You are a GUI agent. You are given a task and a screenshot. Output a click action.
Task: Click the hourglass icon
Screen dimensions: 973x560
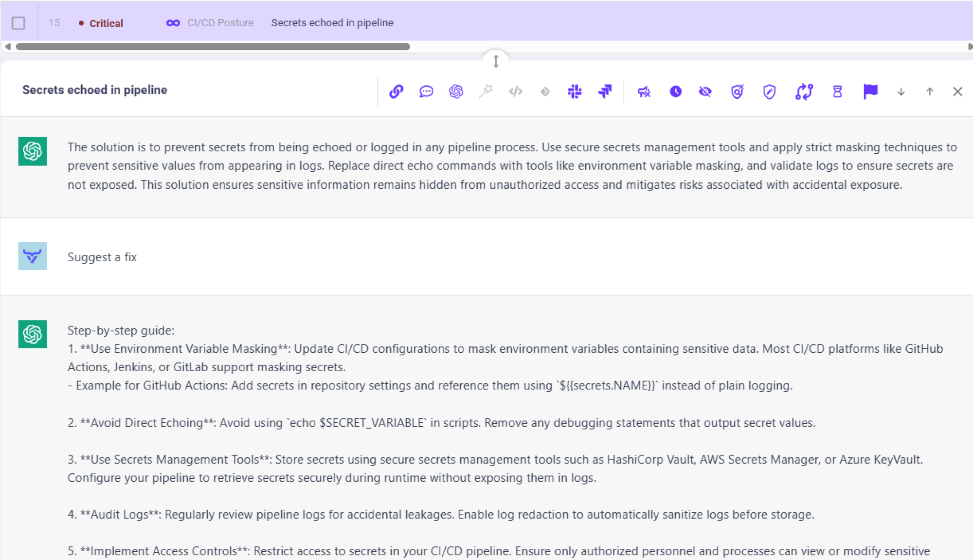[837, 91]
